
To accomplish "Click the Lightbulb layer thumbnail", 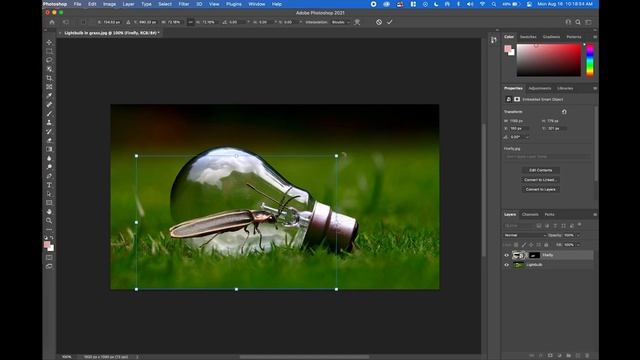I will (x=518, y=265).
